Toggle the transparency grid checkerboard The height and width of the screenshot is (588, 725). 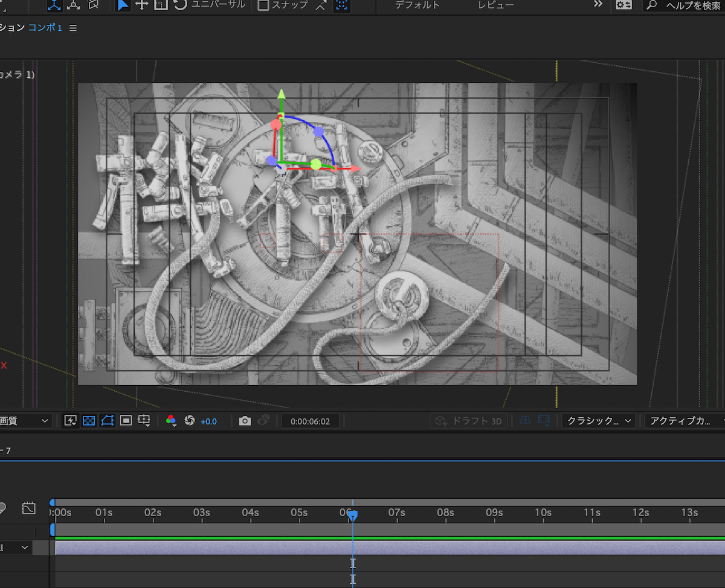pyautogui.click(x=89, y=421)
